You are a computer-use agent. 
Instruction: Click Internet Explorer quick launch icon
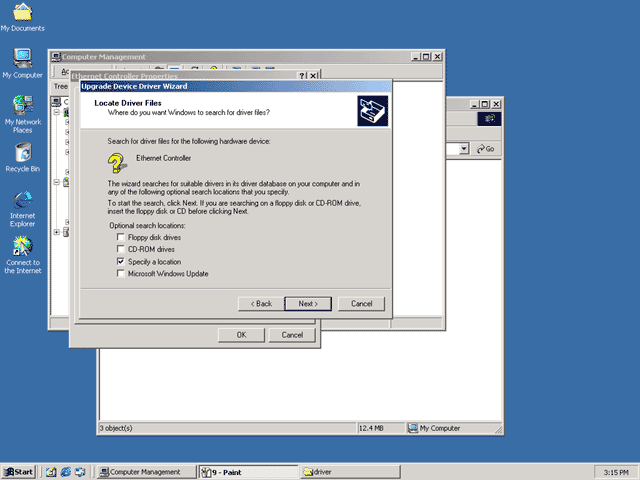coord(65,472)
